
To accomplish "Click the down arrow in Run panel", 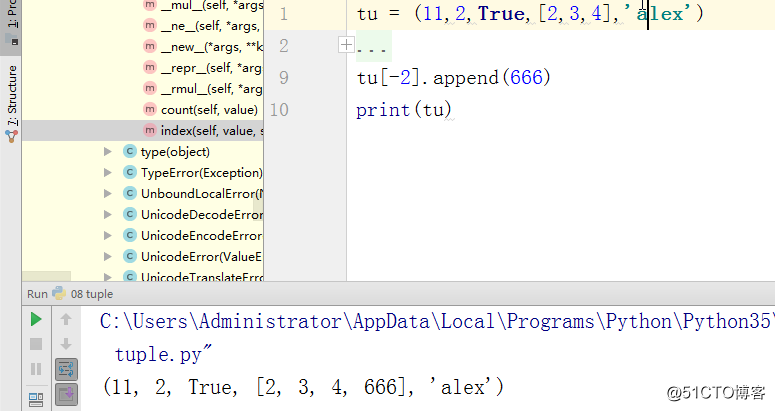I will (66, 344).
